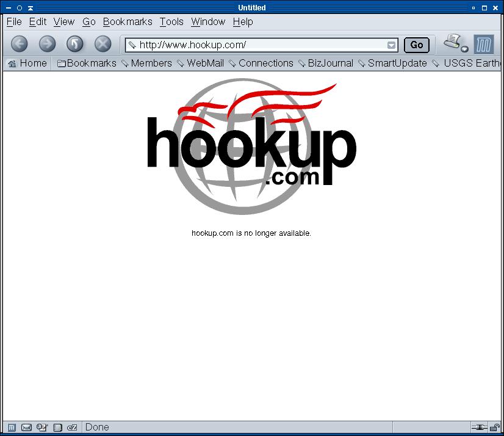Click the Go button next to address bar
504x436 pixels.
tap(417, 45)
